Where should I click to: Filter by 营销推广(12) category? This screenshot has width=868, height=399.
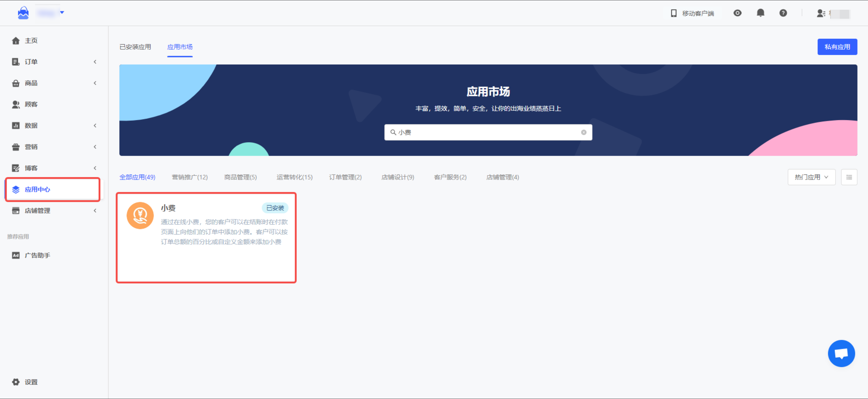190,177
